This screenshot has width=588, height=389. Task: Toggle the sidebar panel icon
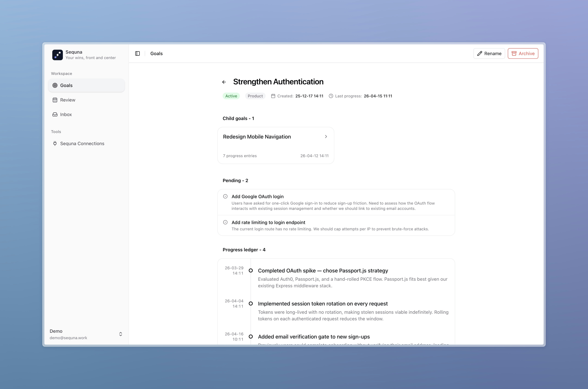click(x=137, y=54)
